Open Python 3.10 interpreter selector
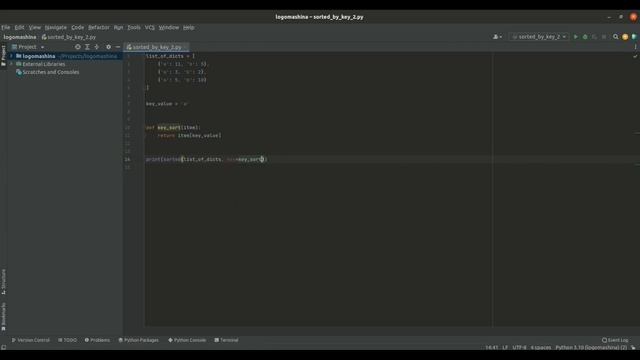This screenshot has width=640, height=360. coord(591,348)
